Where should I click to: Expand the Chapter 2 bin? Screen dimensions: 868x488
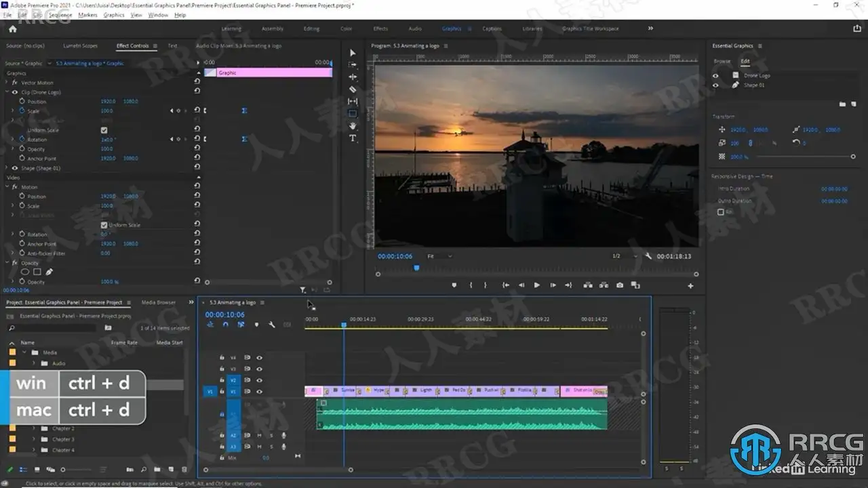point(34,429)
